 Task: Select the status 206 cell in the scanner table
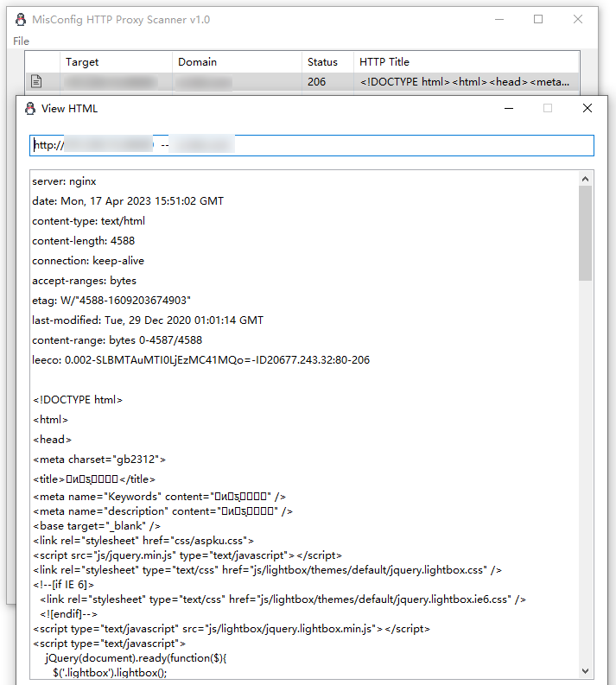point(317,82)
